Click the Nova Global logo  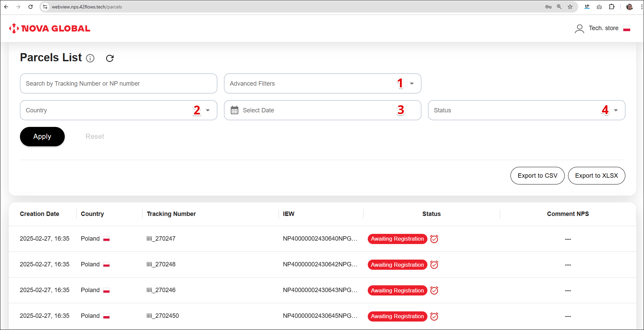point(50,28)
